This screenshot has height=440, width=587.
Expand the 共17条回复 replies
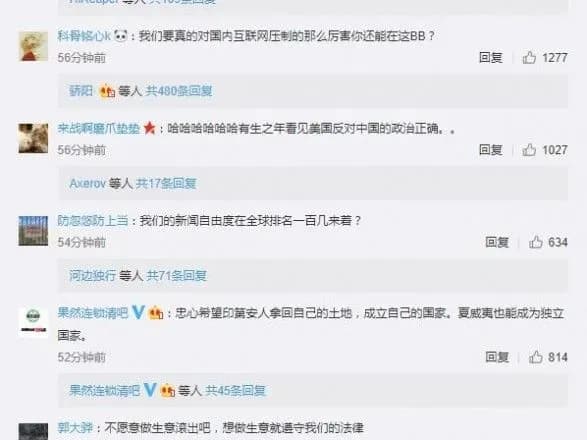point(166,183)
